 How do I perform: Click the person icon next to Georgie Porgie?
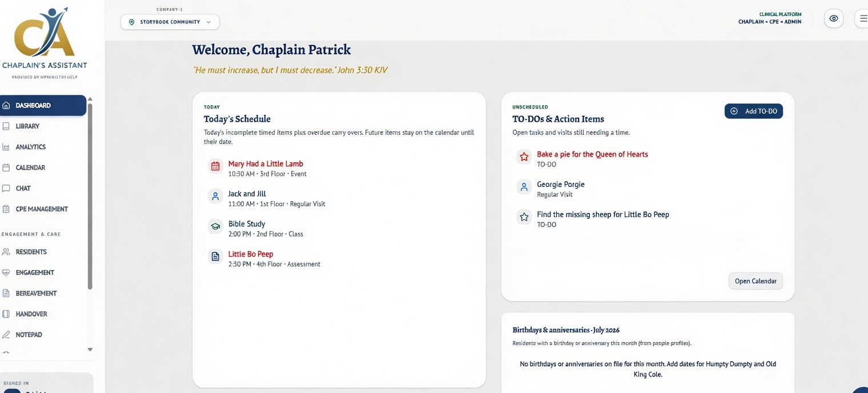click(524, 187)
